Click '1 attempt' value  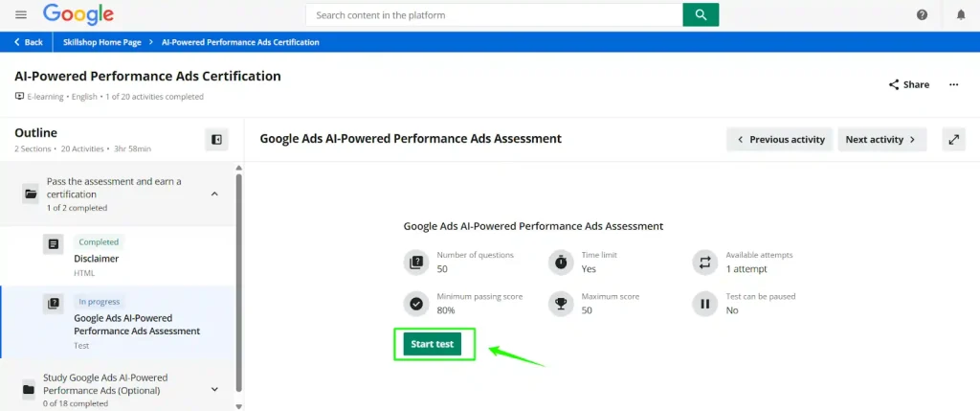[x=746, y=269]
